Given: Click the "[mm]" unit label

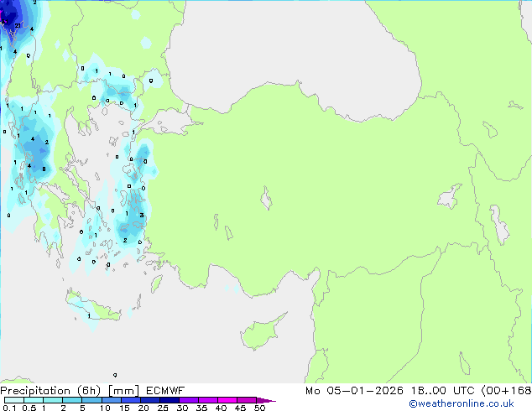Looking at the screenshot, I should click(x=123, y=391).
